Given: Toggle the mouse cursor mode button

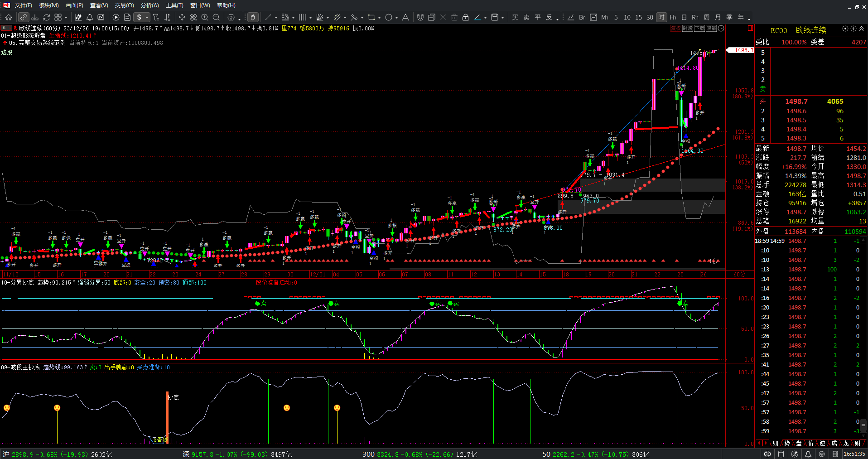Looking at the screenshot, I should [253, 17].
